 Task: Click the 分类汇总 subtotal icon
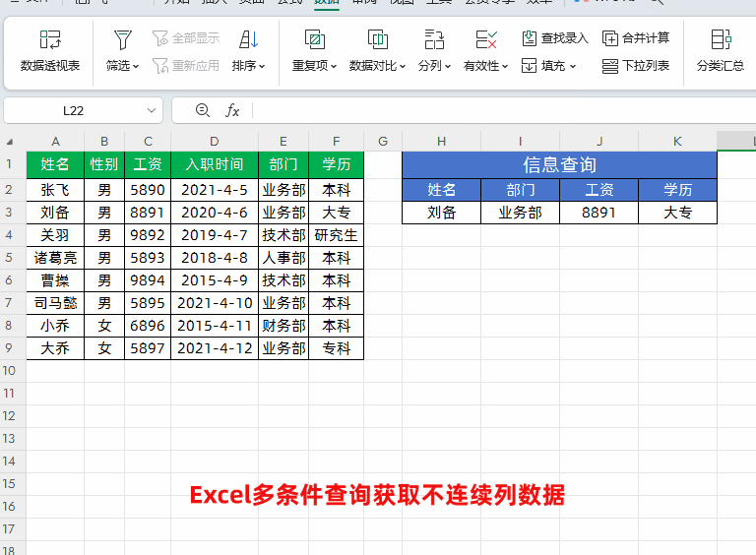coord(721,39)
